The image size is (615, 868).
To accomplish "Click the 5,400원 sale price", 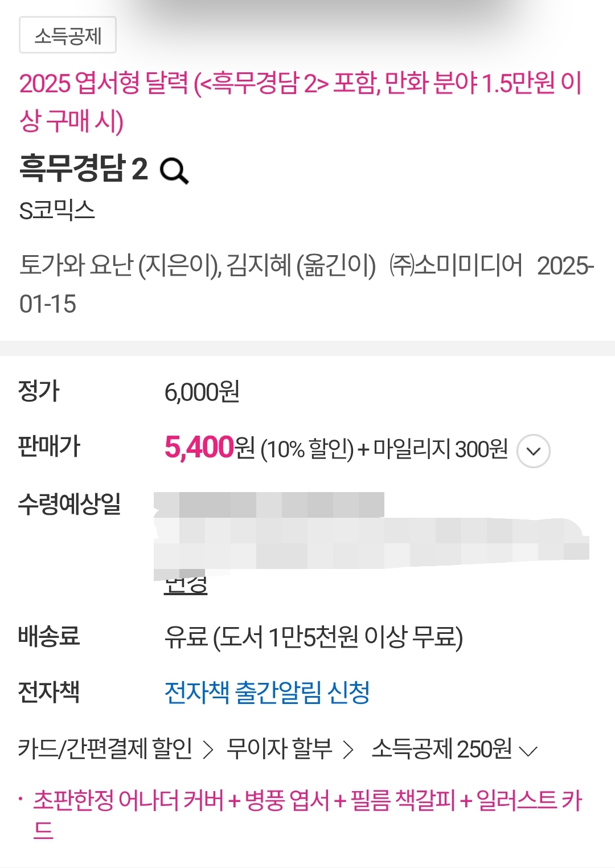I will click(210, 447).
